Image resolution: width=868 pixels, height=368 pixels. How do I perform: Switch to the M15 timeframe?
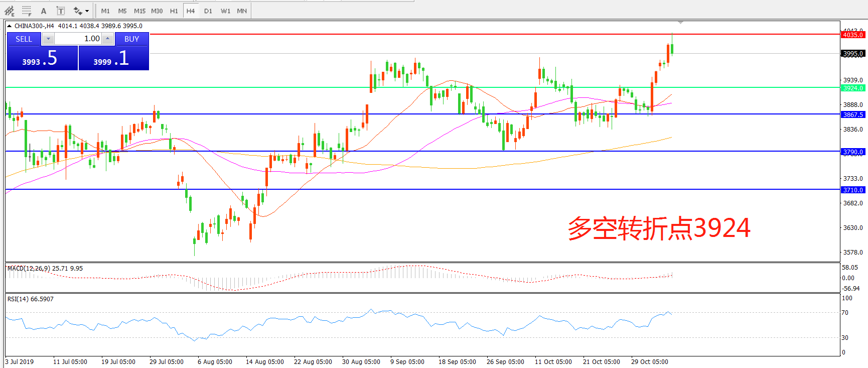click(x=139, y=11)
